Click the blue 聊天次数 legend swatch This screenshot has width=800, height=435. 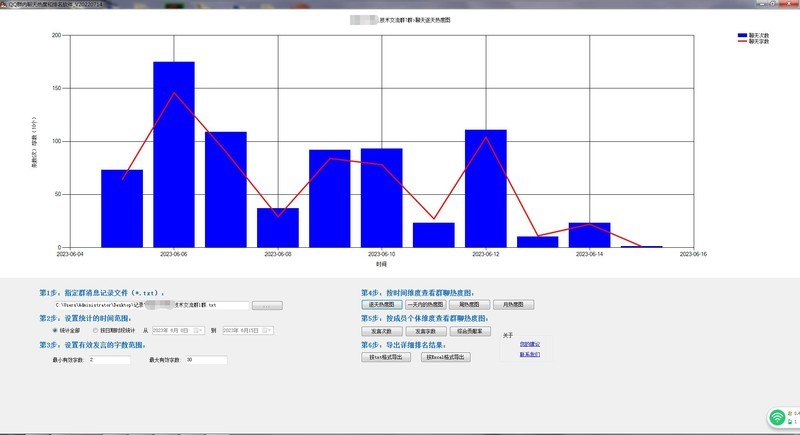741,35
